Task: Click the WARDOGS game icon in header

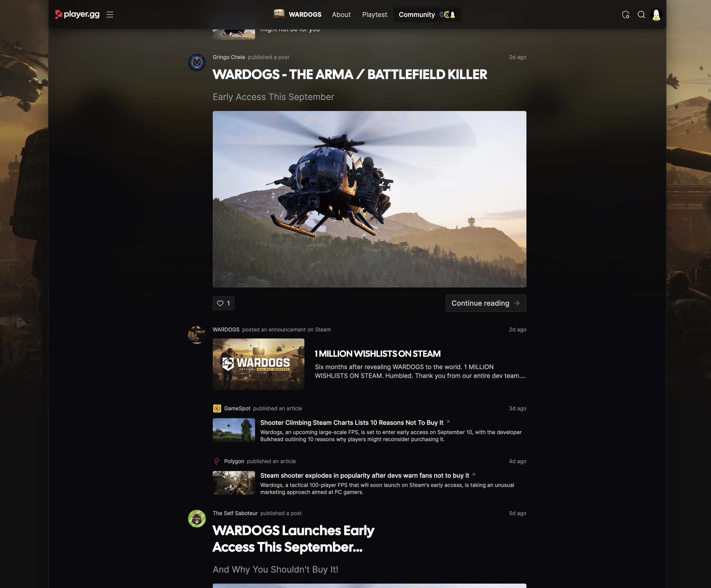Action: pyautogui.click(x=279, y=14)
